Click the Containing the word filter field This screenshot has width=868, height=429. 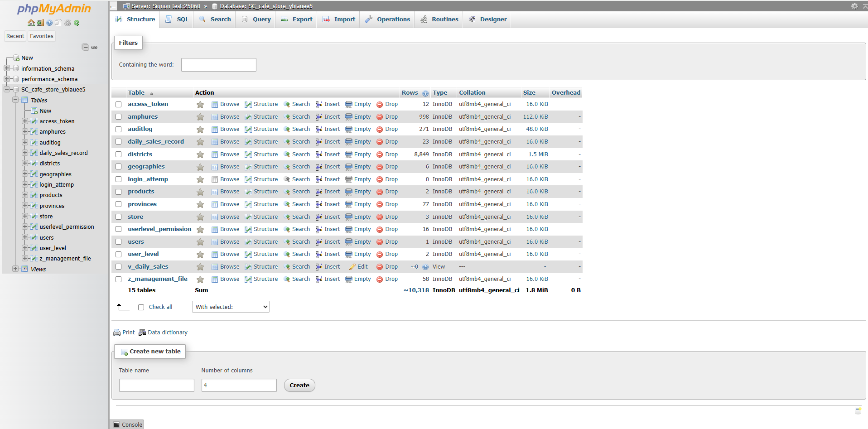219,65
